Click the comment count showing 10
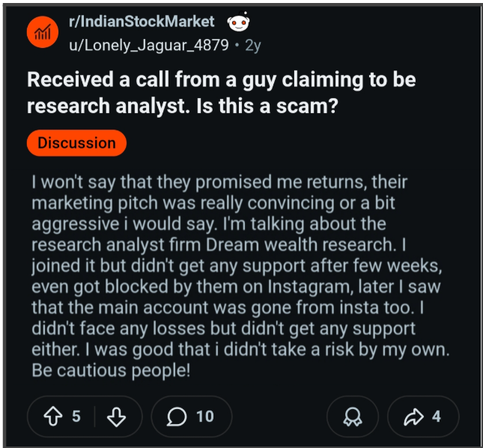Image resolution: width=483 pixels, height=448 pixels. (x=205, y=417)
